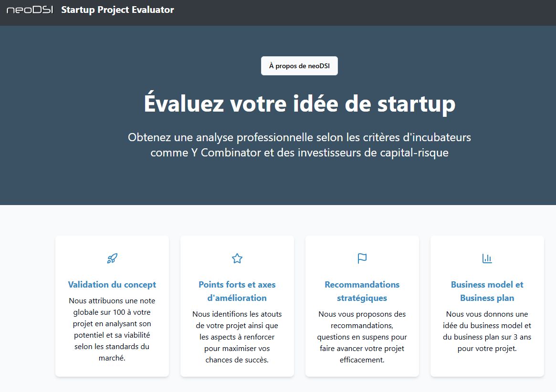Click the blank area of the blue hero banner
Image resolution: width=556 pixels, height=392 pixels.
pyautogui.click(x=72, y=119)
